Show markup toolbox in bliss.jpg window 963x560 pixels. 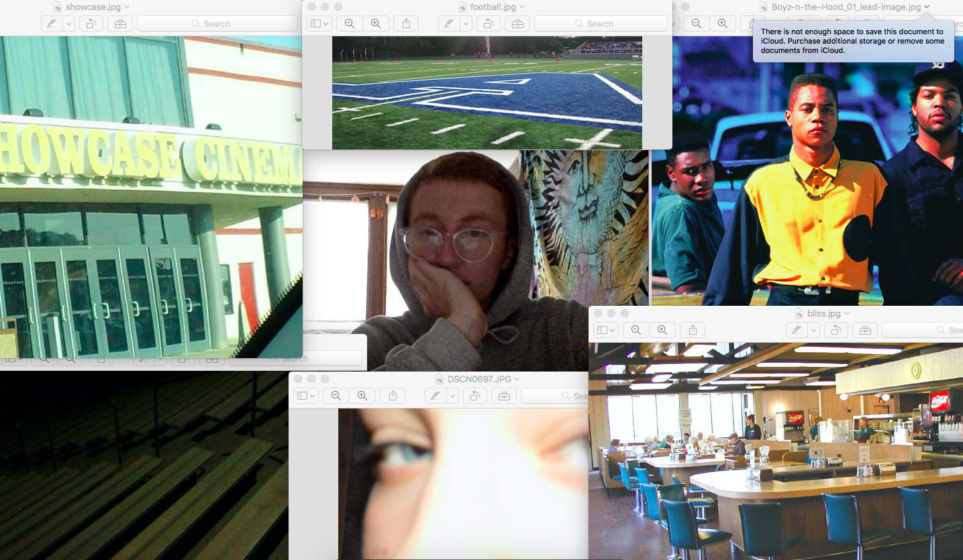tap(865, 330)
